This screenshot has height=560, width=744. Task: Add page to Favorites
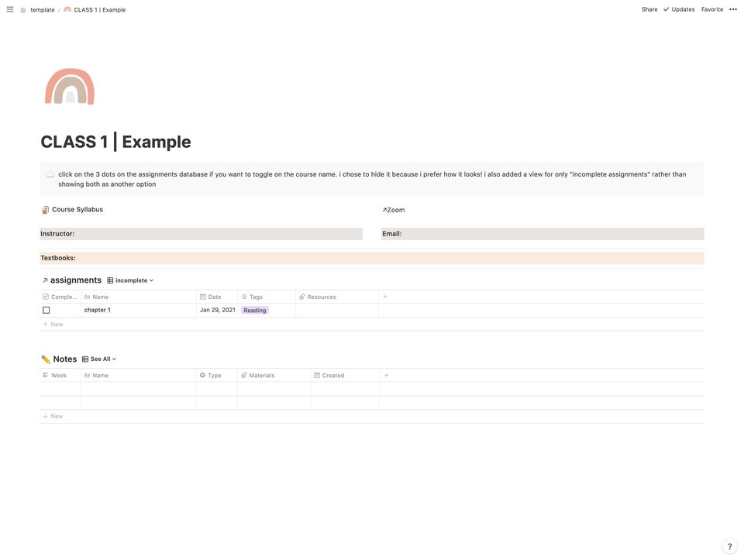click(x=711, y=9)
